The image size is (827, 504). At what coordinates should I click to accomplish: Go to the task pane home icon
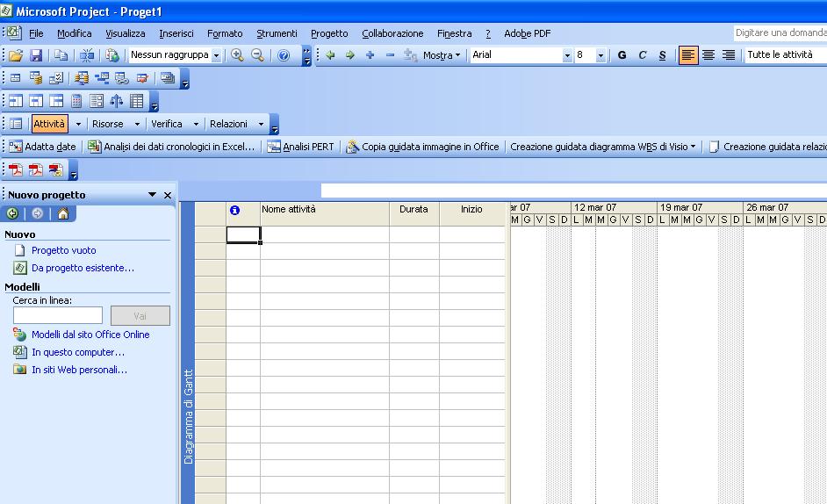(x=62, y=213)
